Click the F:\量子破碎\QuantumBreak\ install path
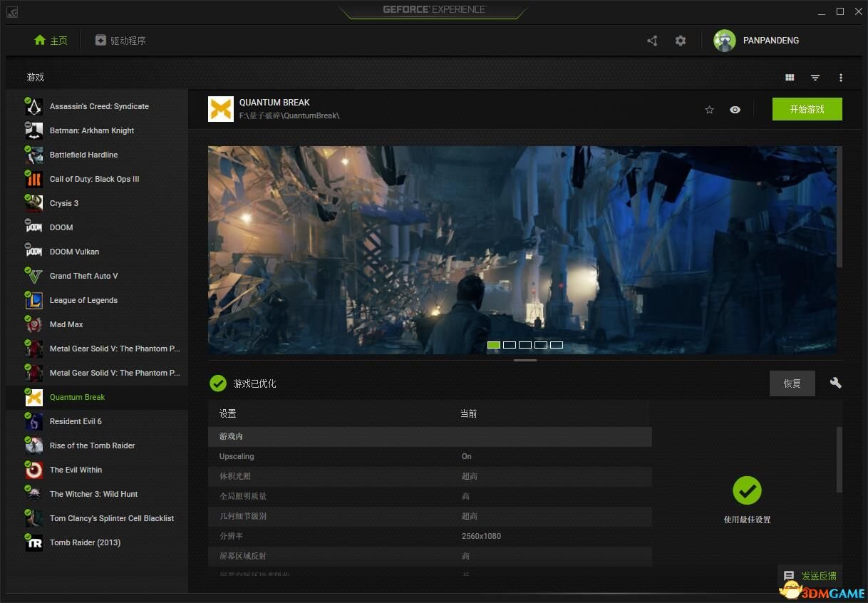868x603 pixels. pyautogui.click(x=289, y=115)
